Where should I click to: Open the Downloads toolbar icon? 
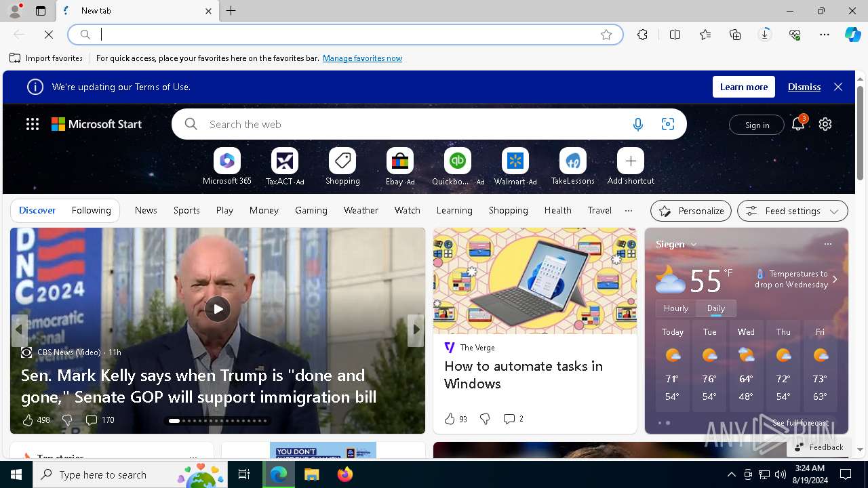tap(765, 35)
